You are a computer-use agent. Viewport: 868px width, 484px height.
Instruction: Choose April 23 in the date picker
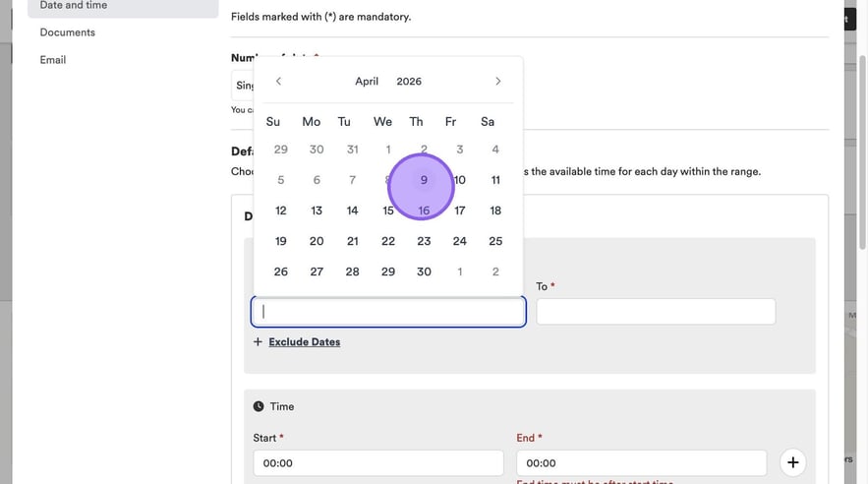point(424,241)
